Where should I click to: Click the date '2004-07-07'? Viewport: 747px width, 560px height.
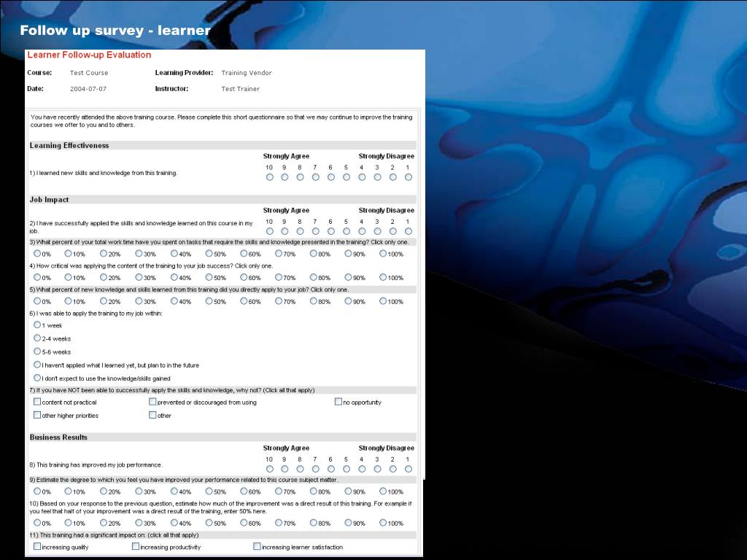click(x=88, y=89)
